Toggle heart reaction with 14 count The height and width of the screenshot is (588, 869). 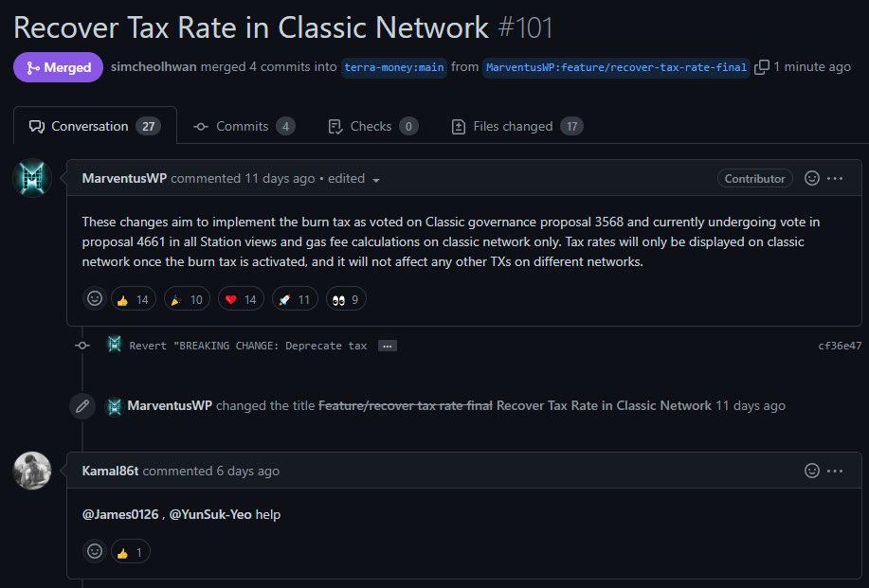tap(241, 299)
